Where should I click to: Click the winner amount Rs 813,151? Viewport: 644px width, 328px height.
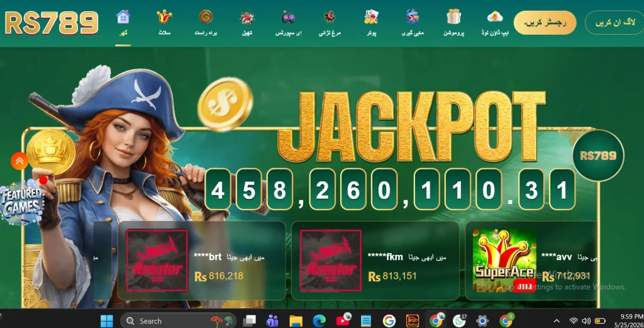coord(392,276)
